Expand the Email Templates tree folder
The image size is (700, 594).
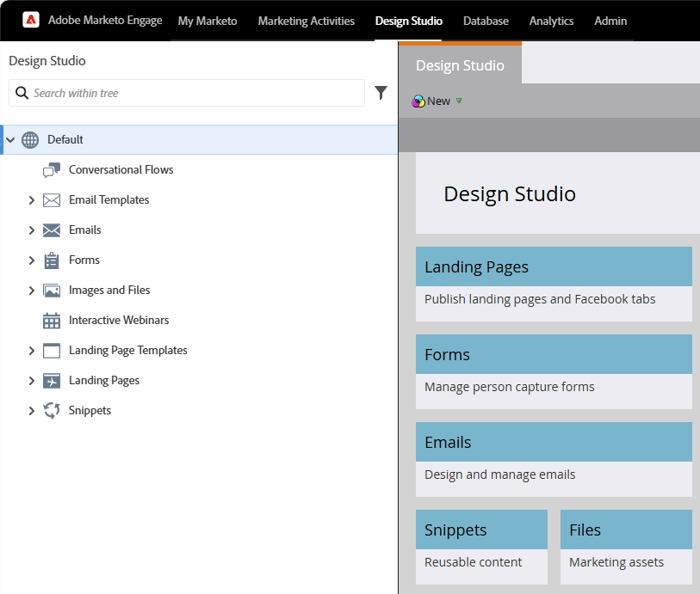31,200
